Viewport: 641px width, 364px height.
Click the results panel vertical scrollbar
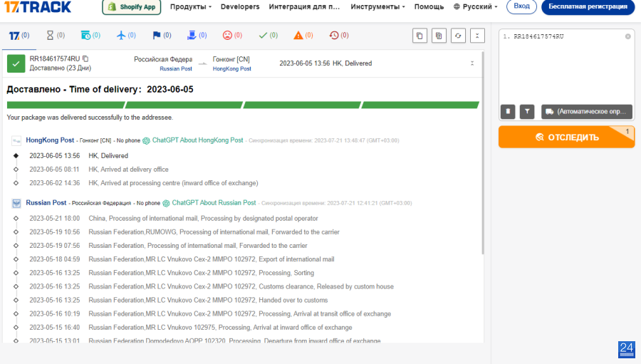483,153
